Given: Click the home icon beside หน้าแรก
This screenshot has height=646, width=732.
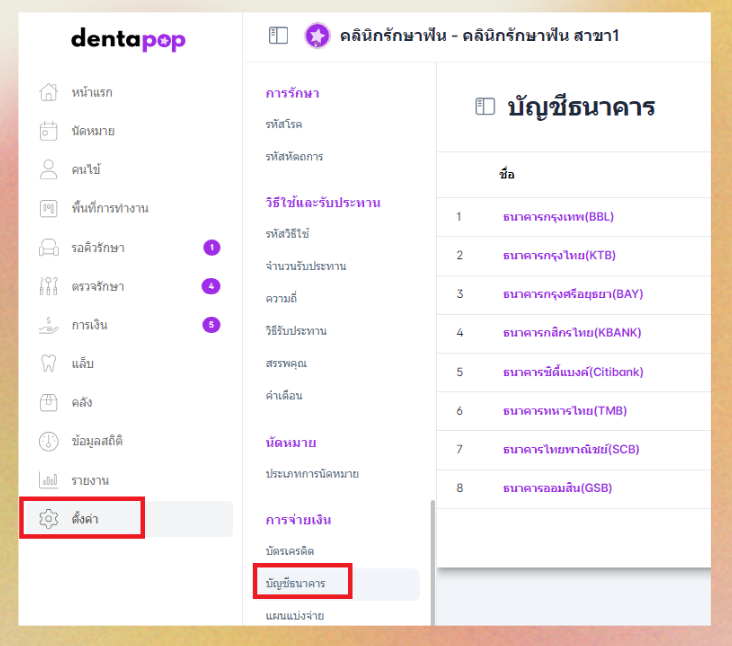Looking at the screenshot, I should tap(49, 92).
